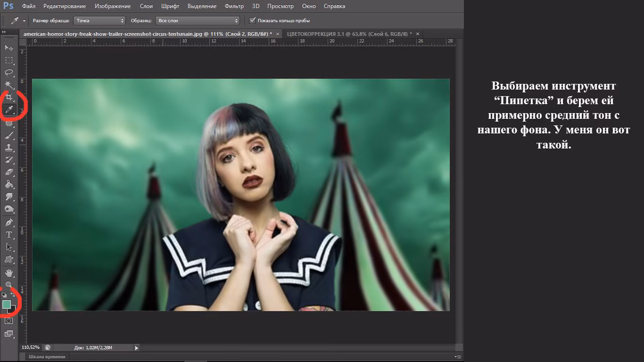The height and width of the screenshot is (362, 644).
Task: Select the Horizontal Type tool
Action: click(x=9, y=235)
